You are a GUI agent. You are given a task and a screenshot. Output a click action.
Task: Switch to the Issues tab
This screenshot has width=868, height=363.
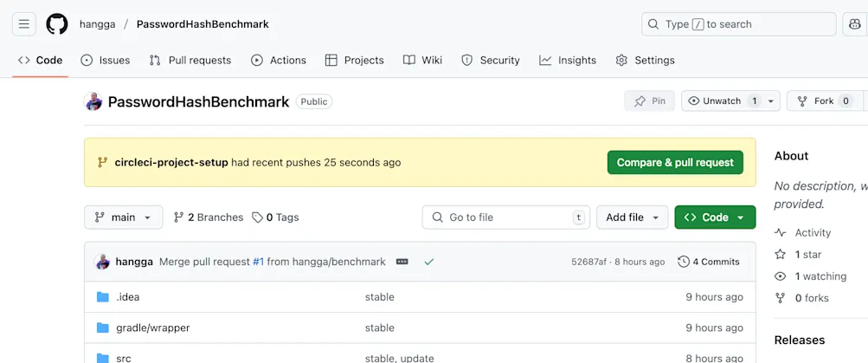pyautogui.click(x=106, y=61)
